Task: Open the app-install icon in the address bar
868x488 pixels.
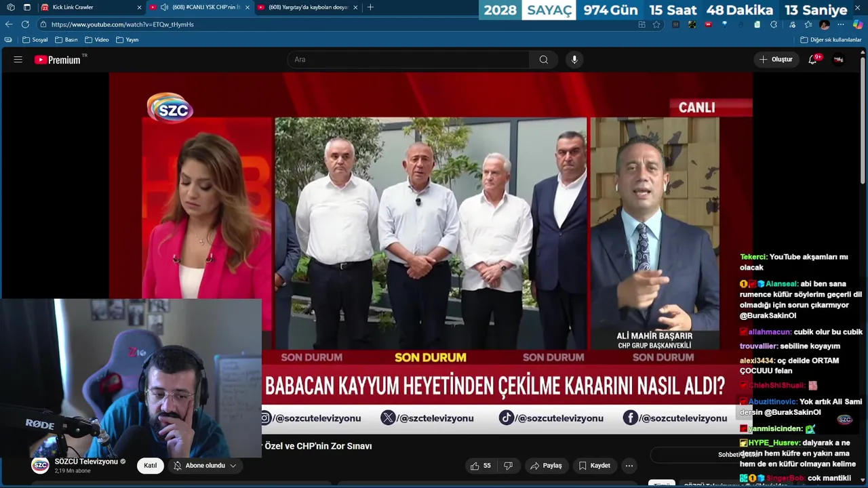Action: tap(642, 24)
